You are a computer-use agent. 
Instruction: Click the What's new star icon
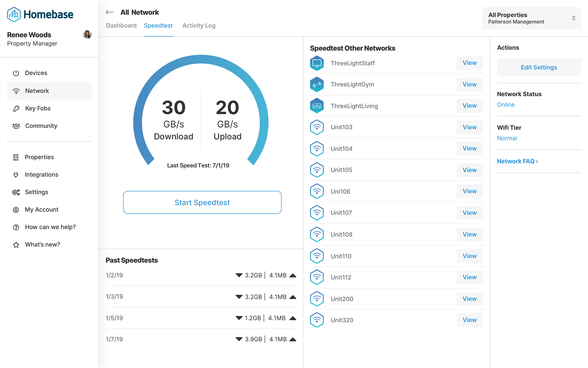click(x=16, y=245)
